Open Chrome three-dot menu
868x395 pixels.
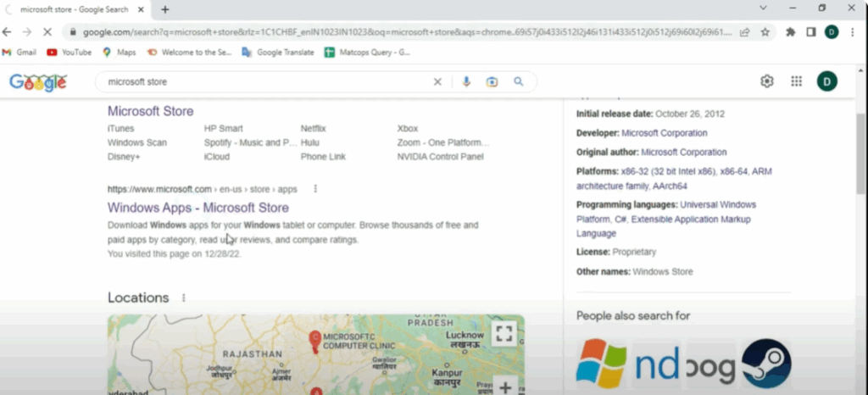click(x=853, y=32)
